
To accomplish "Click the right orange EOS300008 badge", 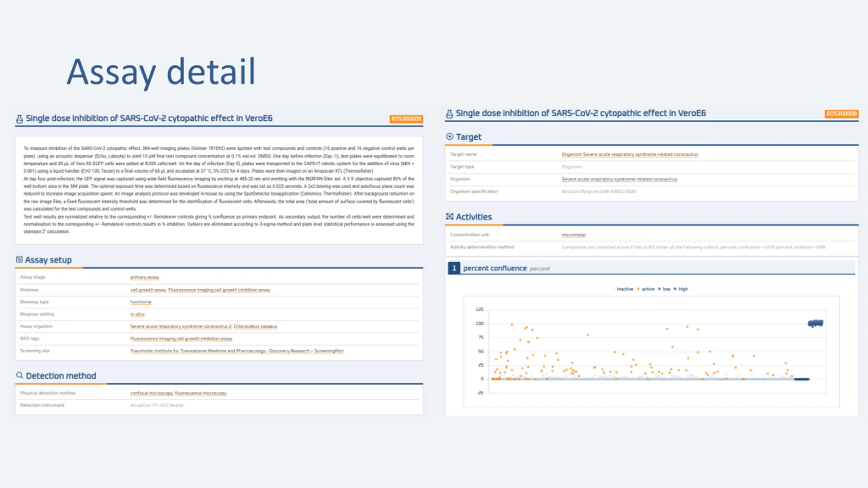I will (841, 114).
